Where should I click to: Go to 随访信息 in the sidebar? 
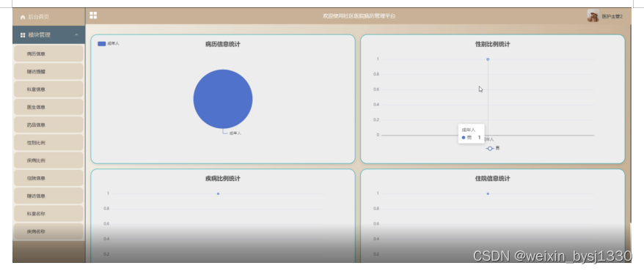click(x=48, y=196)
